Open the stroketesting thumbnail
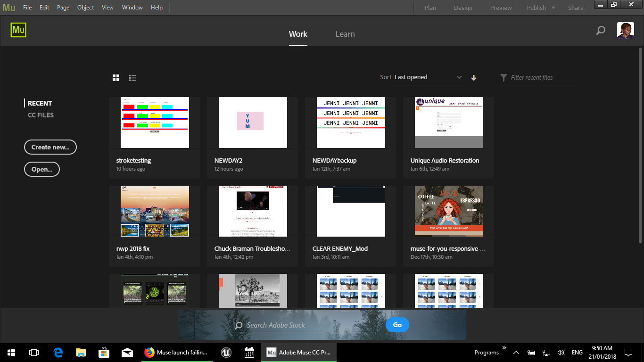This screenshot has height=362, width=644. click(x=155, y=123)
